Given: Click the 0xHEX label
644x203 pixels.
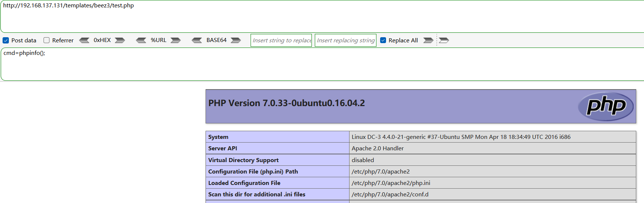Looking at the screenshot, I should [x=102, y=40].
